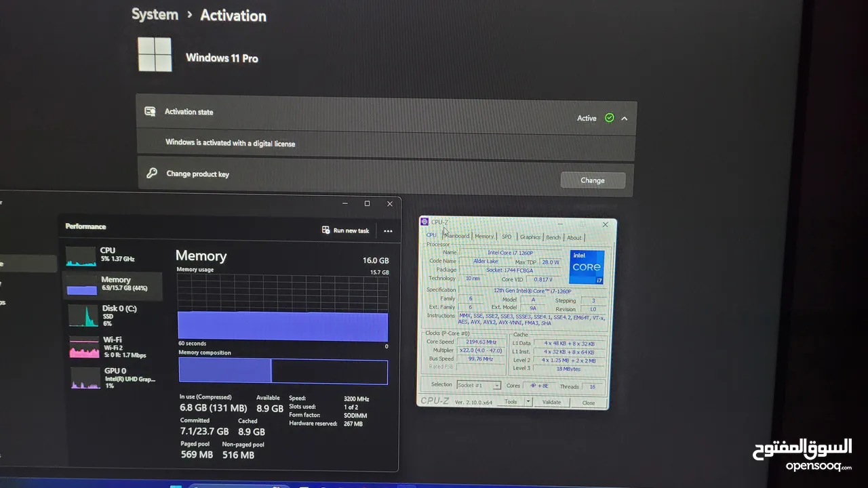Open Task Manager three-dot more options menu
Image resolution: width=868 pixels, height=488 pixels.
388,231
